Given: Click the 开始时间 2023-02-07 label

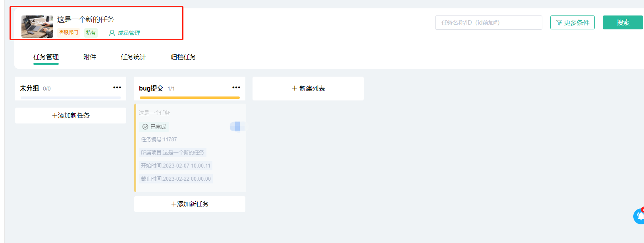Looking at the screenshot, I should pyautogui.click(x=175, y=166).
